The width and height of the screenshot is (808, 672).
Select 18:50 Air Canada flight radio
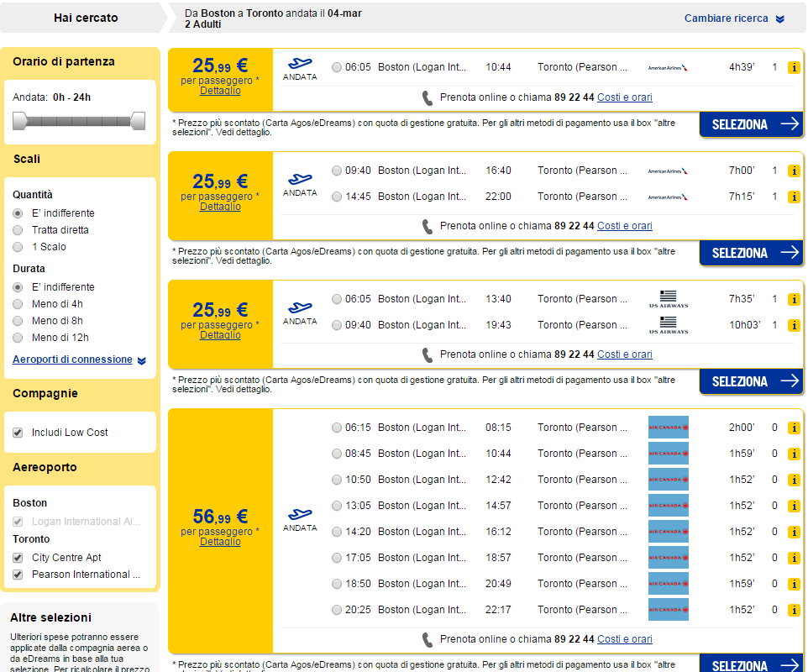pos(337,584)
